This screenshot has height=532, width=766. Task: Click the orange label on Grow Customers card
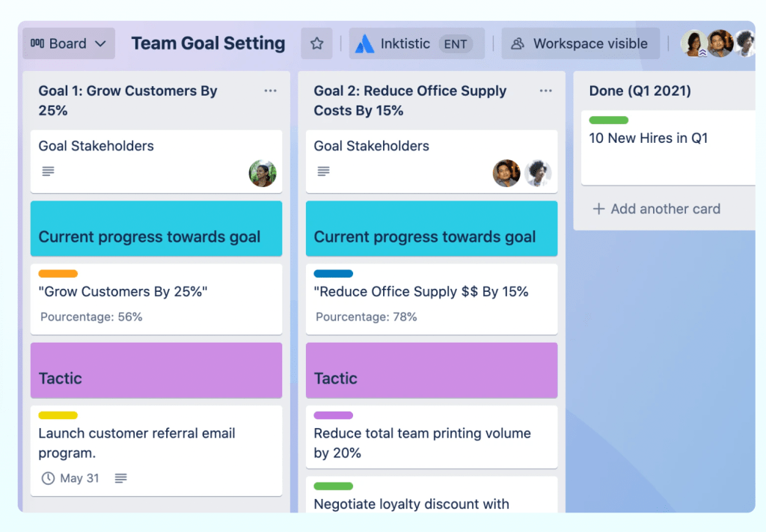[x=58, y=274]
